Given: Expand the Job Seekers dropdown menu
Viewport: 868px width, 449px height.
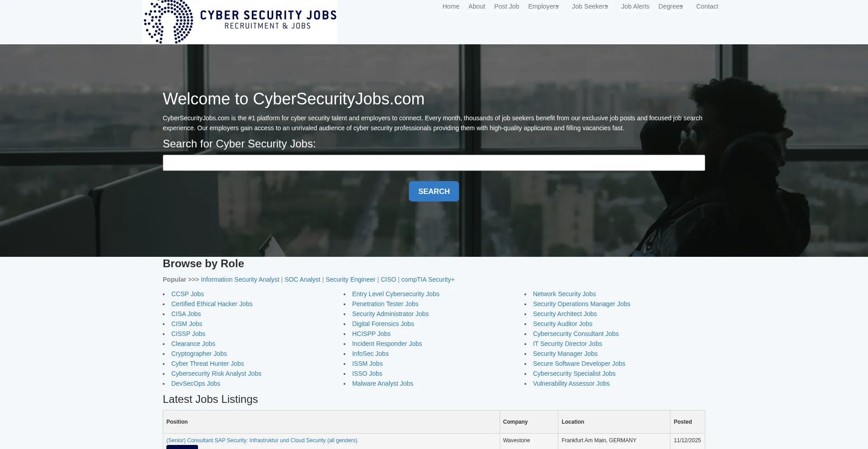Looking at the screenshot, I should pyautogui.click(x=590, y=6).
